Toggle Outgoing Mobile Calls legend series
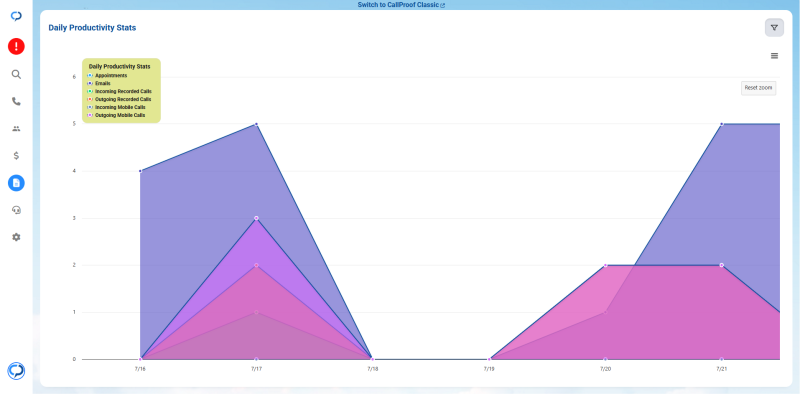 [x=116, y=115]
